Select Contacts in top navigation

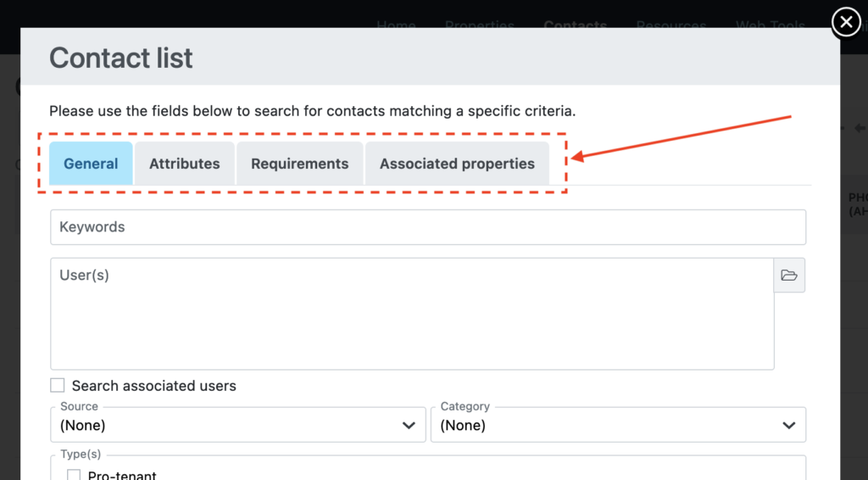[576, 25]
